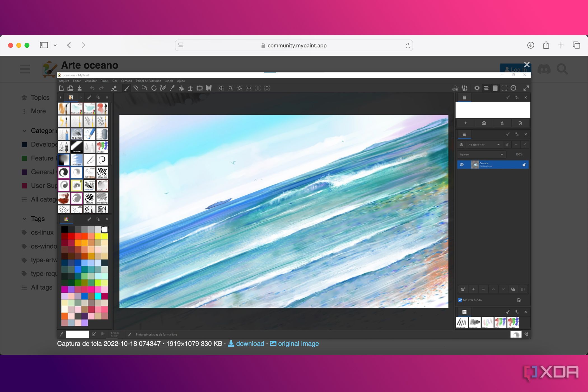
Task: Select the MyPaint freehand brush tool
Action: (x=127, y=88)
